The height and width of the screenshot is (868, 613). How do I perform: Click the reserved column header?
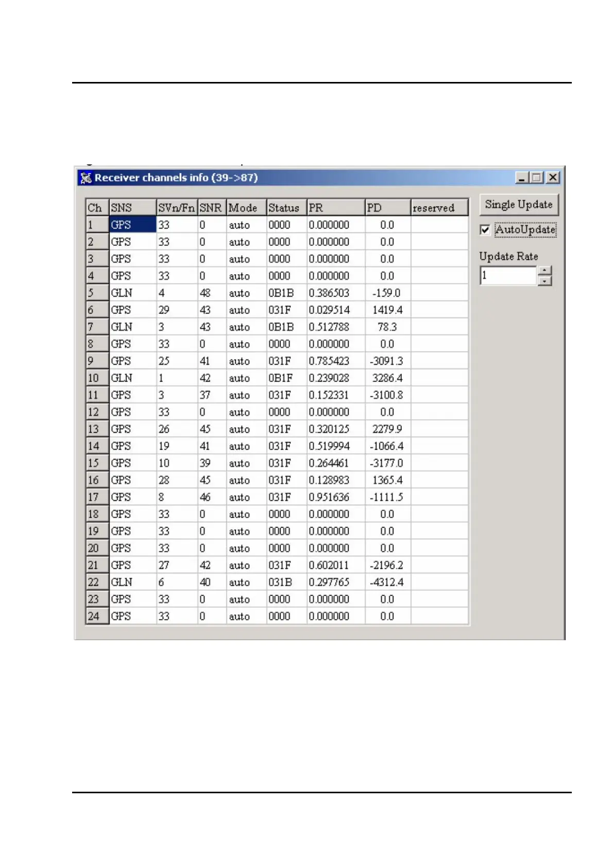point(439,208)
